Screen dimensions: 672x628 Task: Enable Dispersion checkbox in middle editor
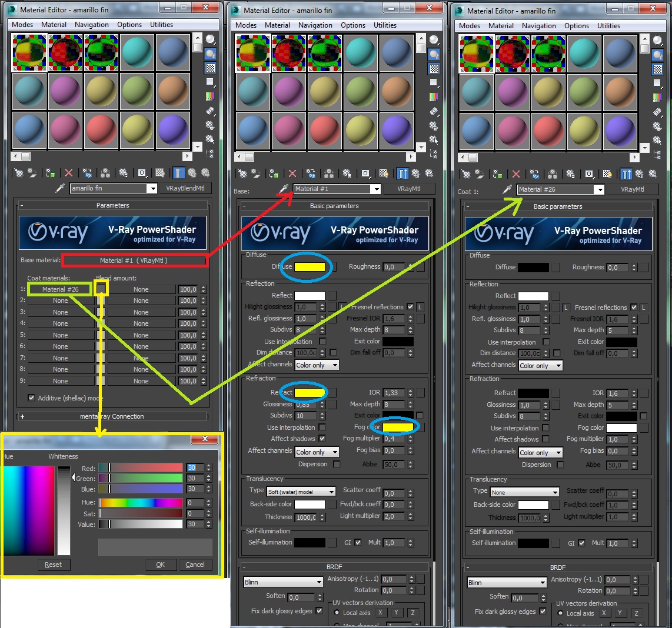(x=337, y=464)
